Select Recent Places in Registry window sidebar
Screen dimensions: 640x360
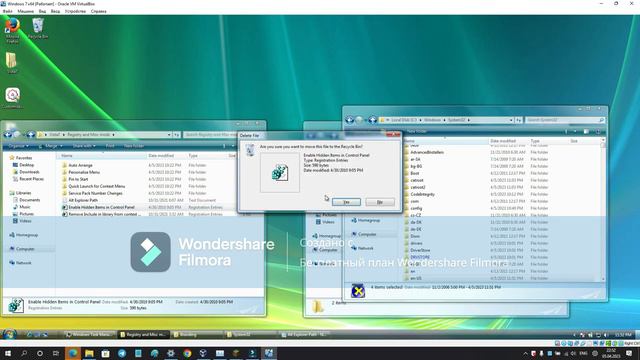click(x=28, y=179)
